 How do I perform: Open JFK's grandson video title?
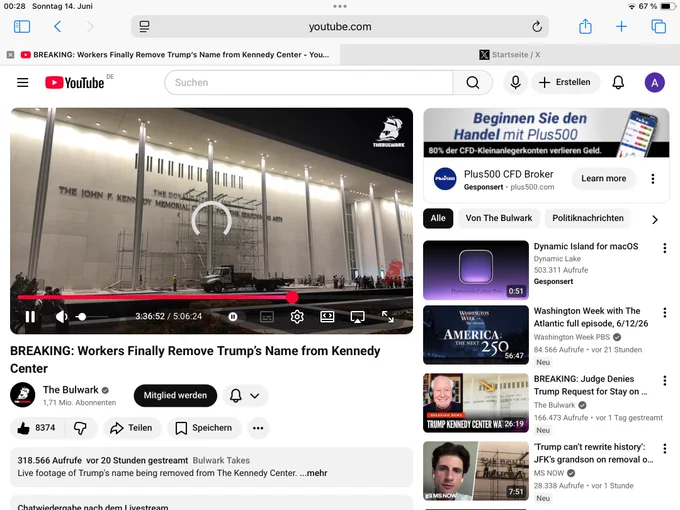(x=593, y=453)
